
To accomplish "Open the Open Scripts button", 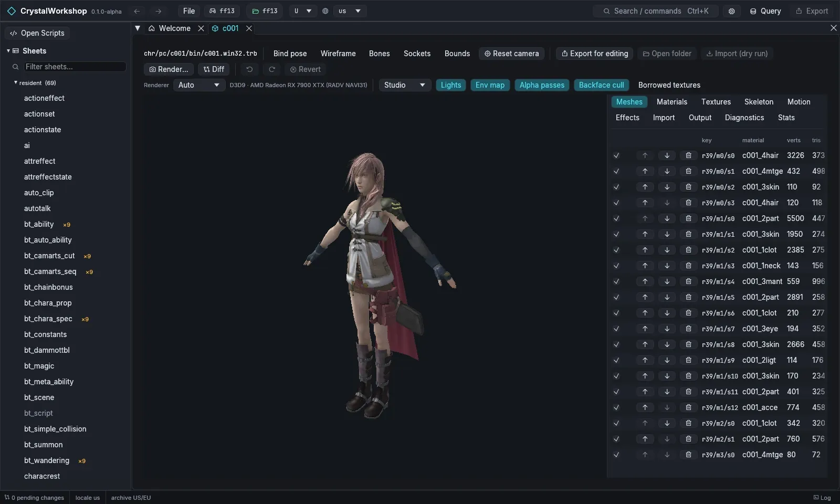I will [x=37, y=33].
